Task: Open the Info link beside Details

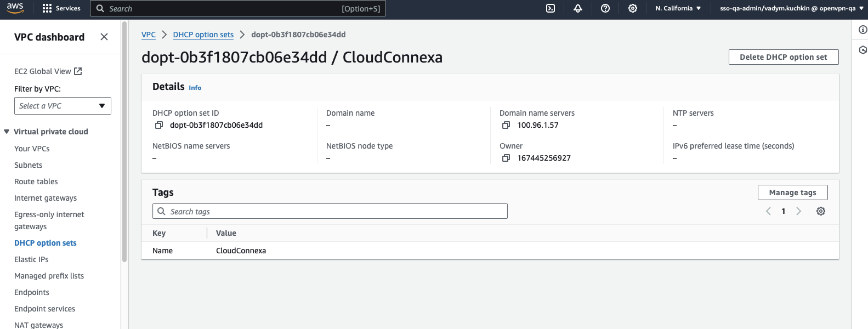Action: coord(195,88)
